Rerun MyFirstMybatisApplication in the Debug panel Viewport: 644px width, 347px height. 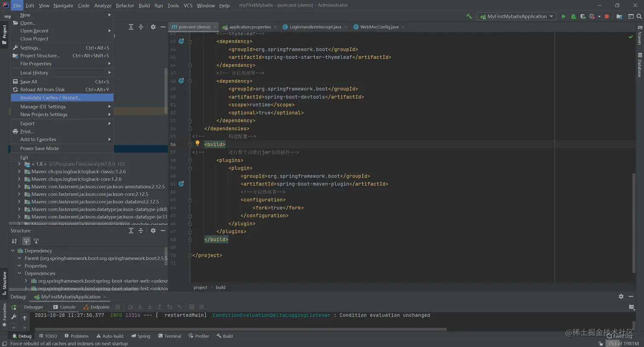(14, 307)
